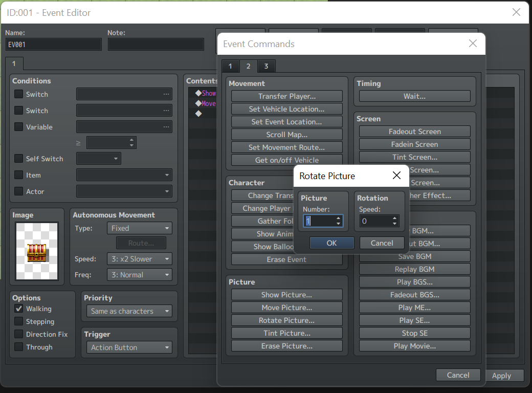Click Tint Screen command

click(x=415, y=157)
